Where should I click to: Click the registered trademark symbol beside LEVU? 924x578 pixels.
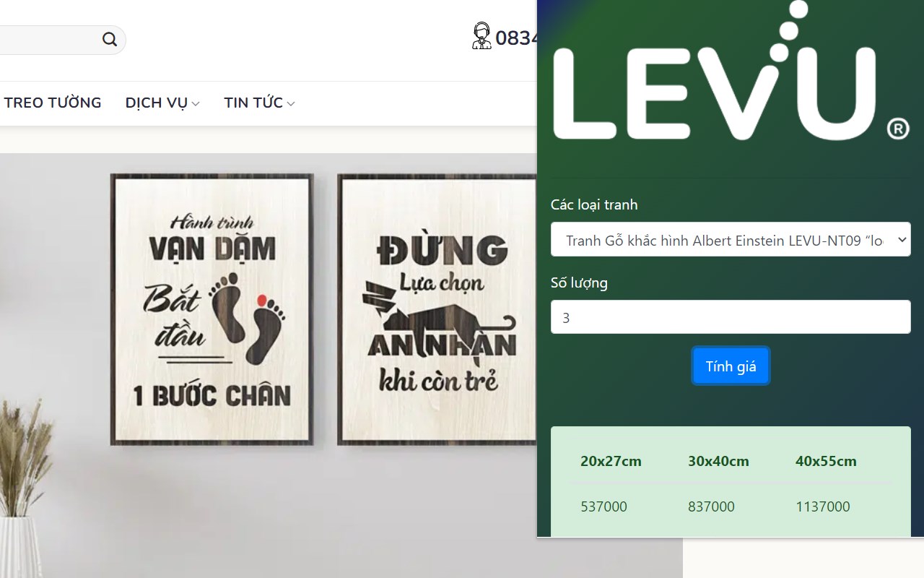point(897,129)
